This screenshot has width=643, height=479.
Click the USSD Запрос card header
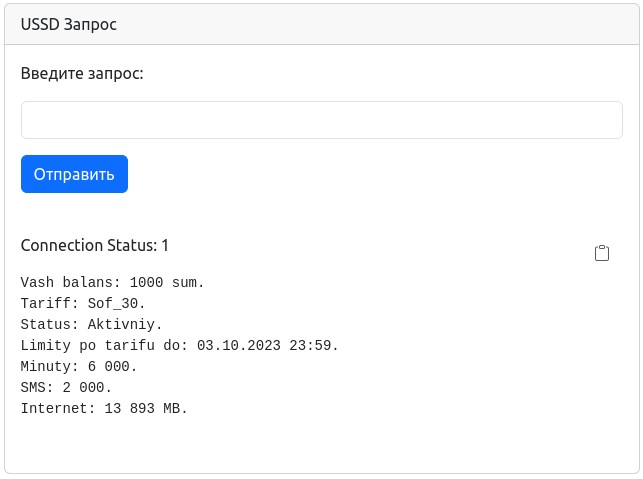tap(69, 24)
